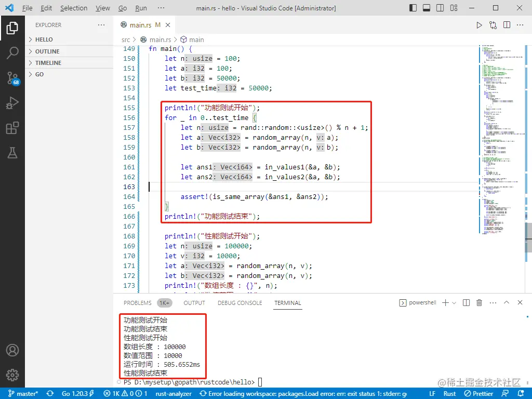Viewport: 532px width, 399px height.
Task: Maximize the panel with the up chevron
Action: [x=507, y=302]
